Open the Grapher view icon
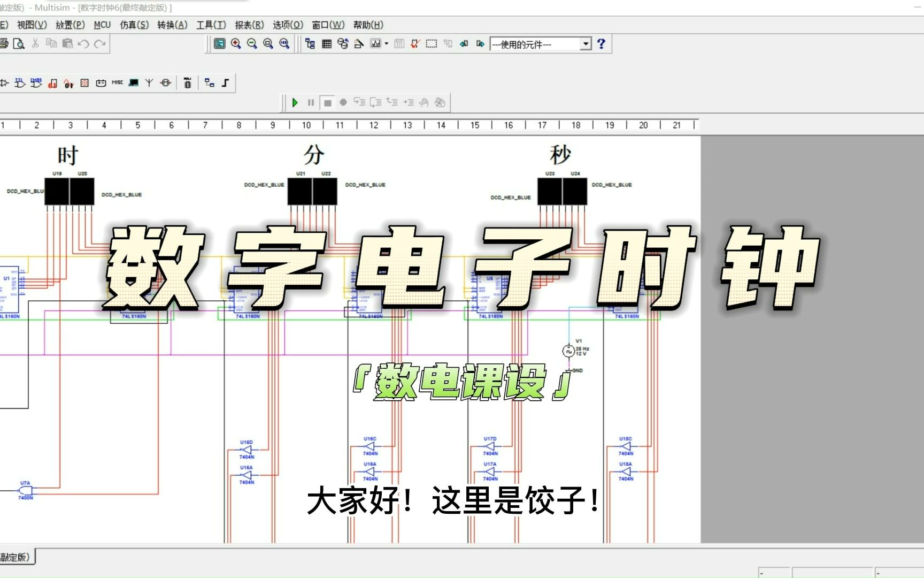The width and height of the screenshot is (924, 578). tap(376, 43)
